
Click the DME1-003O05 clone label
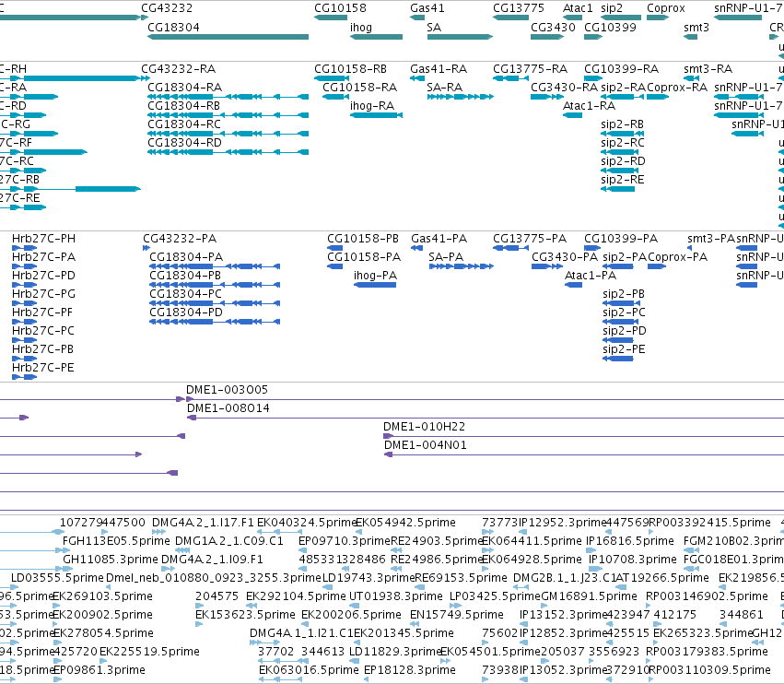pos(227,390)
